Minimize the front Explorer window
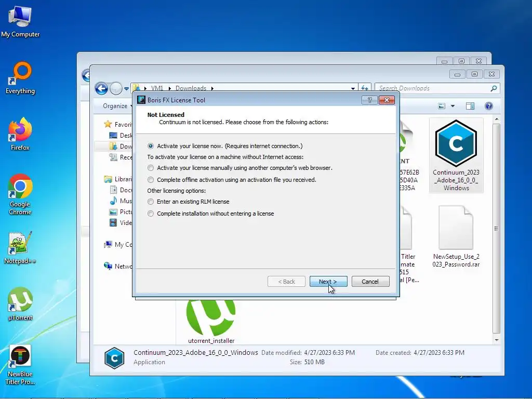532x399 pixels. point(457,74)
